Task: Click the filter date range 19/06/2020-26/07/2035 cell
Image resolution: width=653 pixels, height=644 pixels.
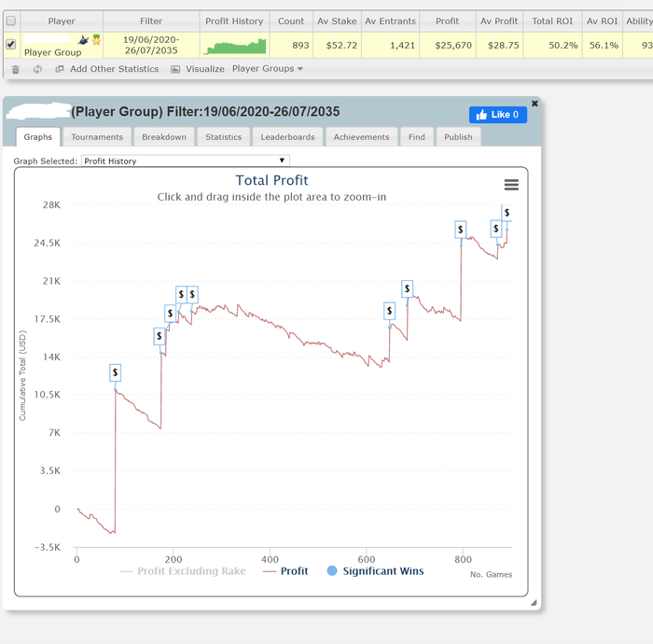Action: click(x=151, y=45)
